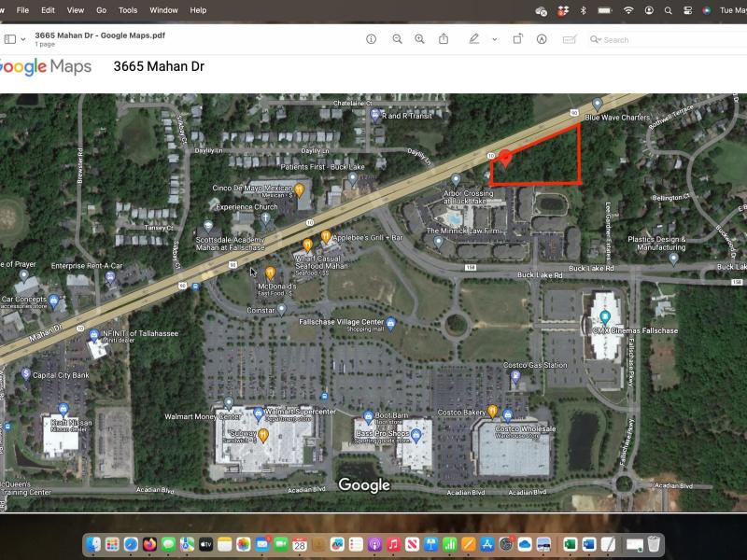The height and width of the screenshot is (560, 747).
Task: Open the Tools menu
Action: coord(128,10)
